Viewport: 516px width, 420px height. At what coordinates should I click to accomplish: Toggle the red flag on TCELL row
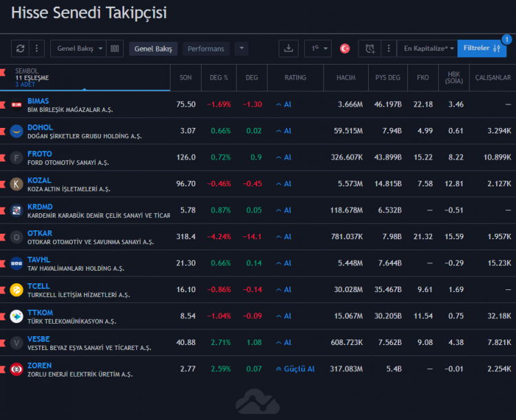[3, 290]
